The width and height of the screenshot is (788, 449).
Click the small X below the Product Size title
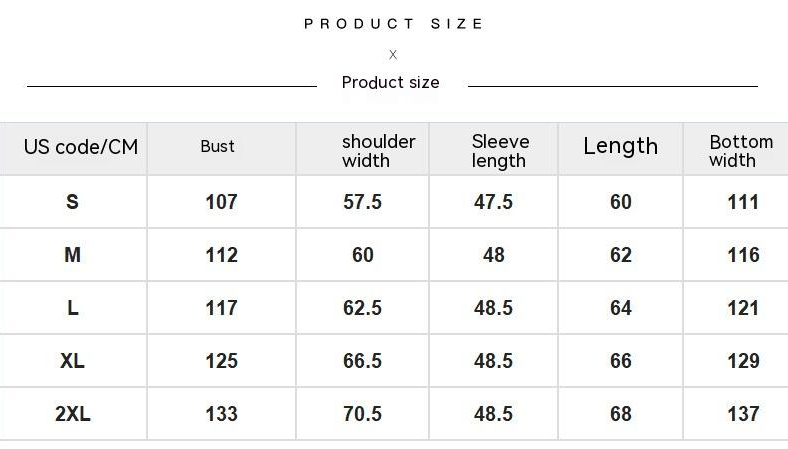pos(393,55)
